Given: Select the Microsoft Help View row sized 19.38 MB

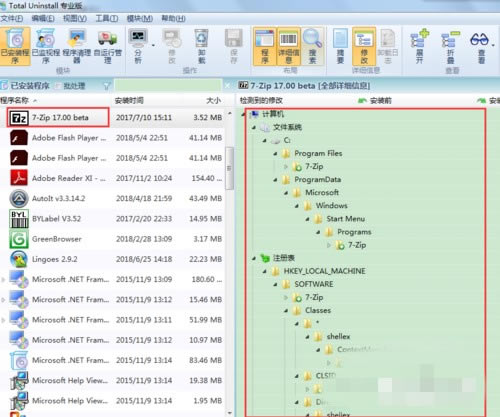Looking at the screenshot, I should [113, 380].
